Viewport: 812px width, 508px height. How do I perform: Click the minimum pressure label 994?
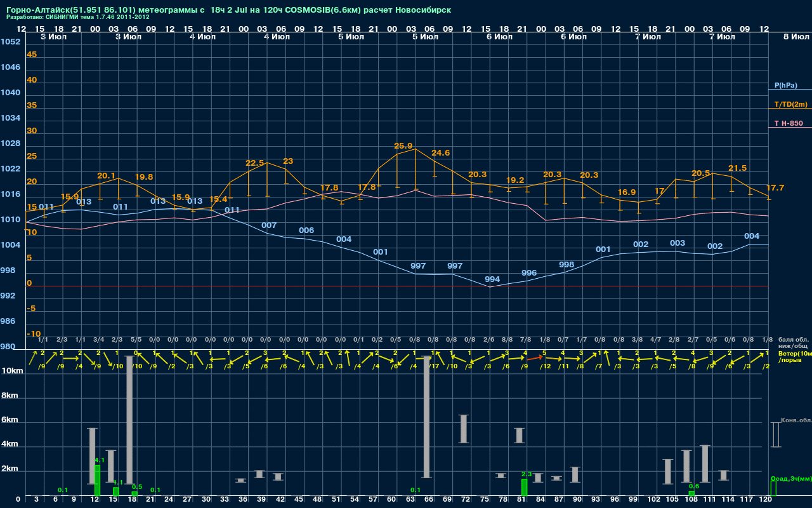coord(492,279)
